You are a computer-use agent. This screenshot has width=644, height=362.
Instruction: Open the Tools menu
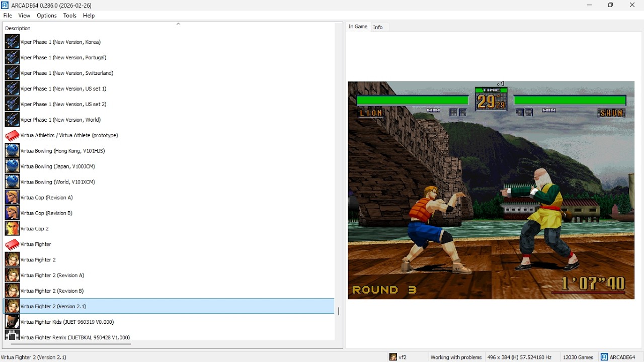70,16
